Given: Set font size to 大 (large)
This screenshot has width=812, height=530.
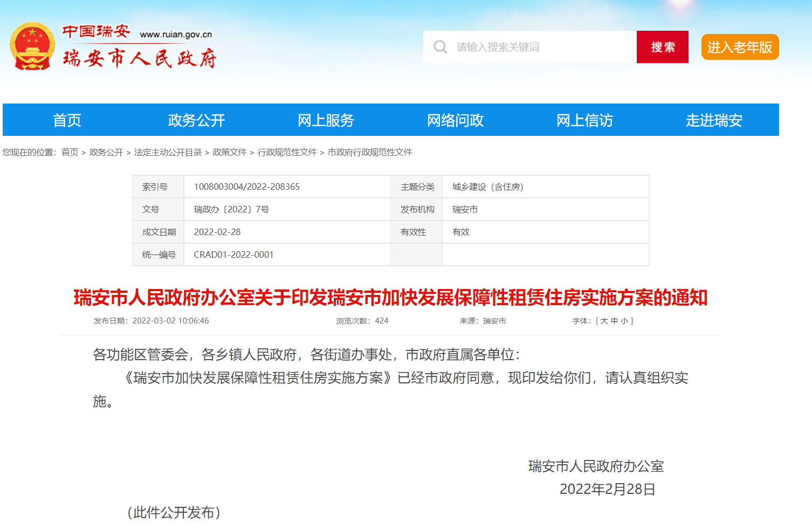Looking at the screenshot, I should pos(604,321).
